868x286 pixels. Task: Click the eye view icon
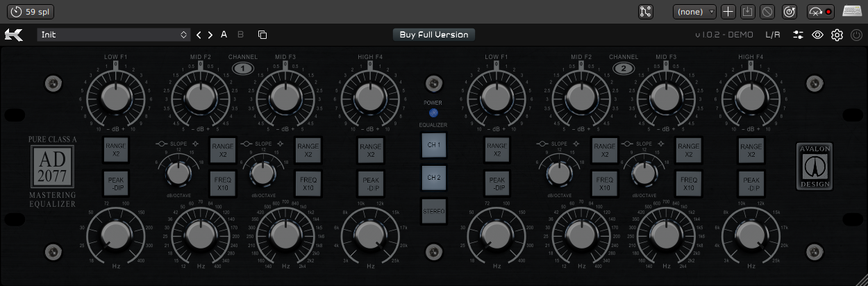pyautogui.click(x=818, y=35)
